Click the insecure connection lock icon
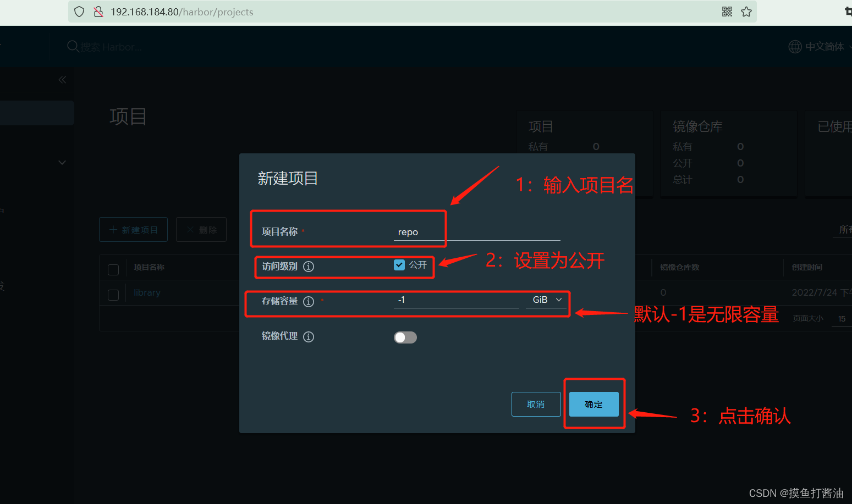The height and width of the screenshot is (504, 852). coord(98,12)
